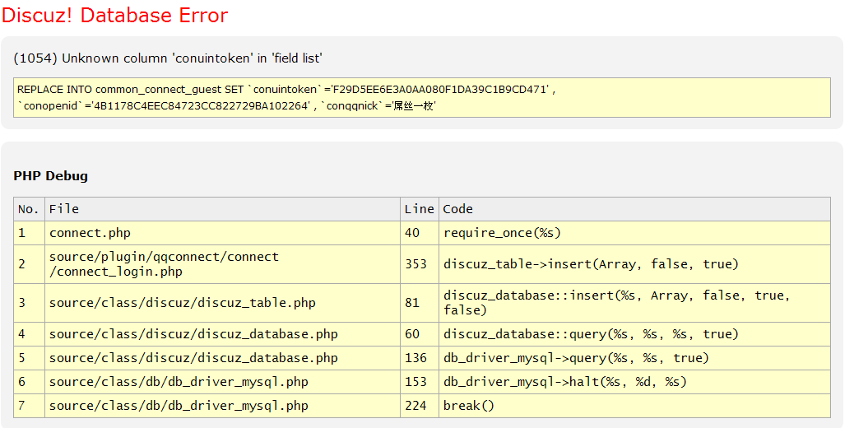Click line number 224 cell
Screen dimensions: 868x428
416,406
